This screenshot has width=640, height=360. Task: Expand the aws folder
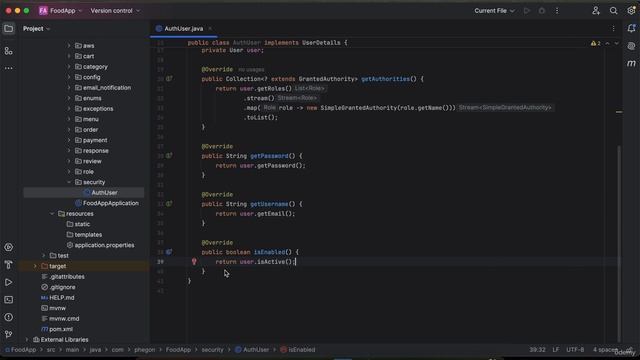pyautogui.click(x=69, y=46)
